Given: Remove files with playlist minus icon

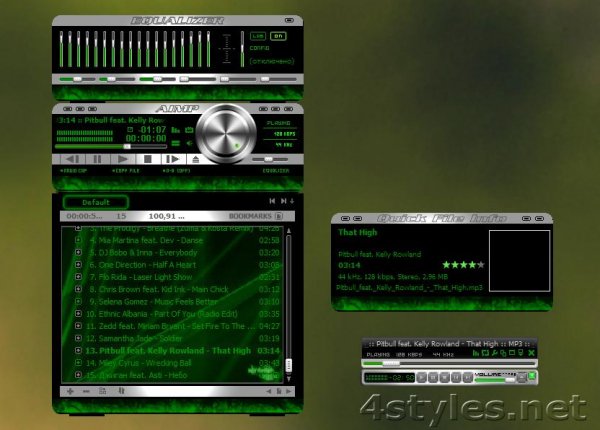Looking at the screenshot, I should (86, 391).
